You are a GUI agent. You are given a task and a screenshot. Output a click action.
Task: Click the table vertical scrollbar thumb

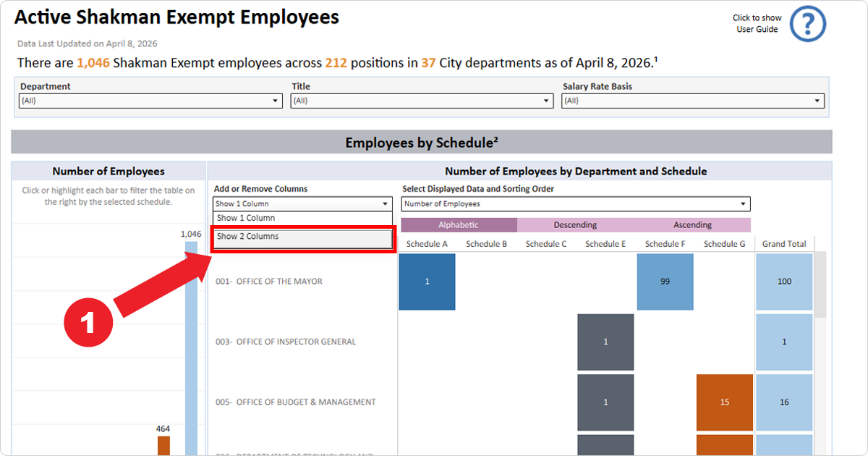(820, 284)
